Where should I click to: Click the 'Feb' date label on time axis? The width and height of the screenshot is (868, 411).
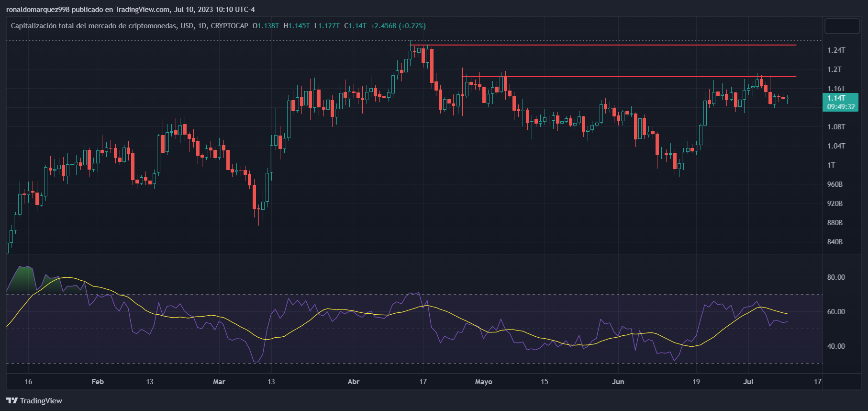(x=97, y=382)
